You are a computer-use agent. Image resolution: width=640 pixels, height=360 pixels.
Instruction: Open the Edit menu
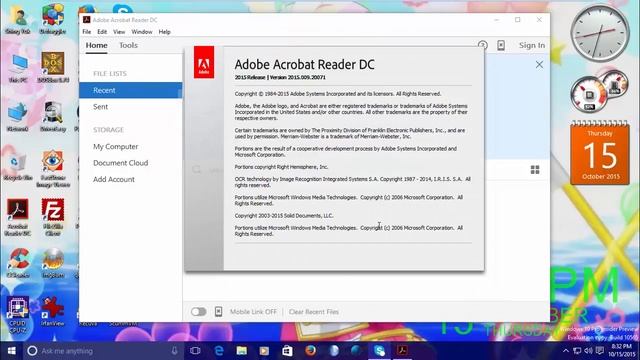point(102,32)
